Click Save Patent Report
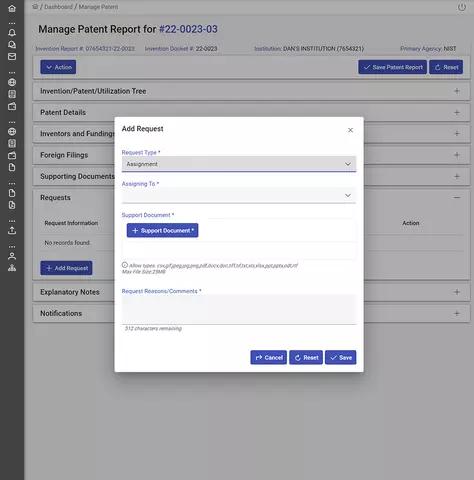 pos(392,67)
